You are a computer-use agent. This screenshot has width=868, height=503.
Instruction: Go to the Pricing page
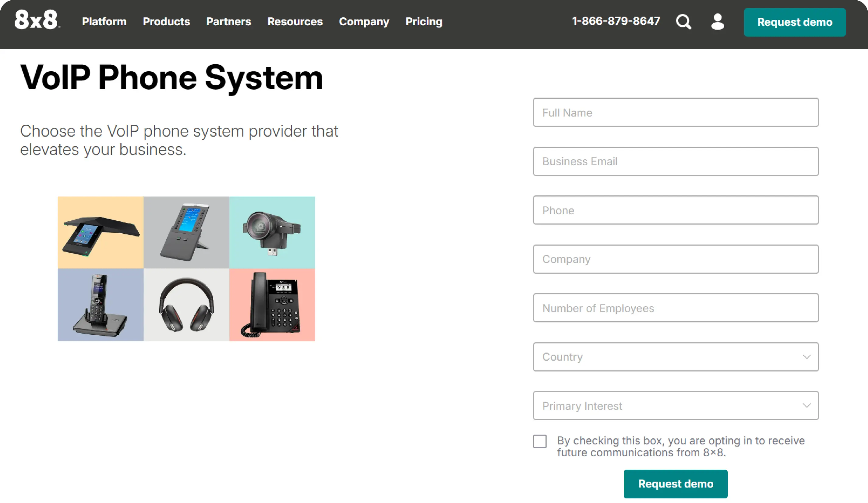(x=424, y=22)
